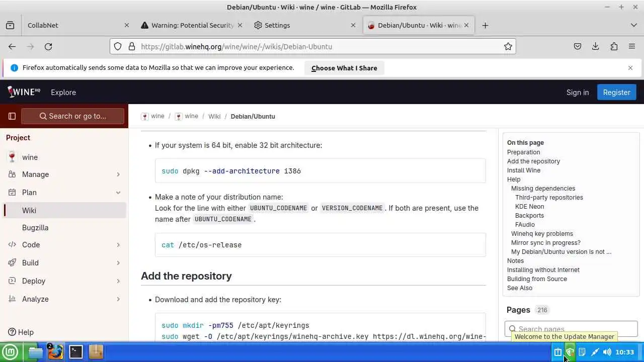Jump to Add the repository section

tap(533, 161)
